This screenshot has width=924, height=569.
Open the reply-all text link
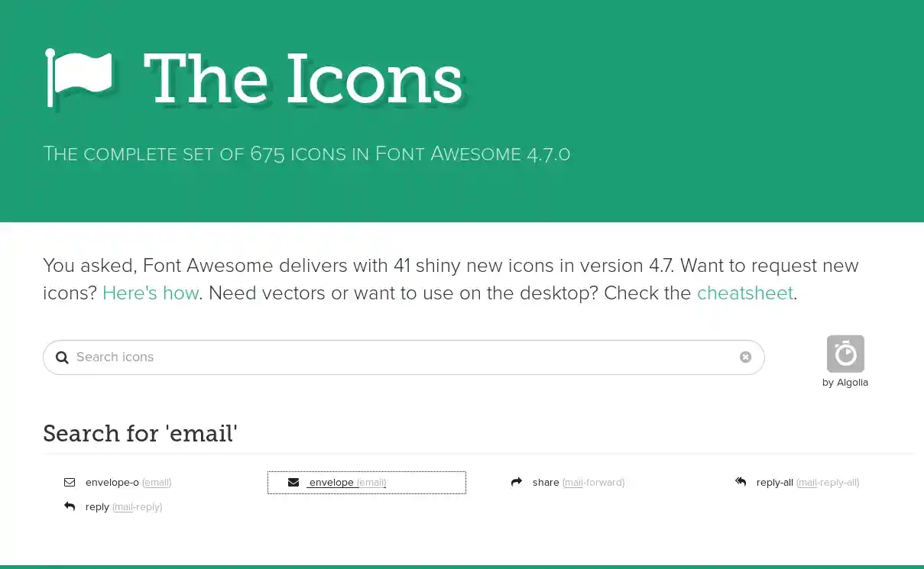(775, 483)
